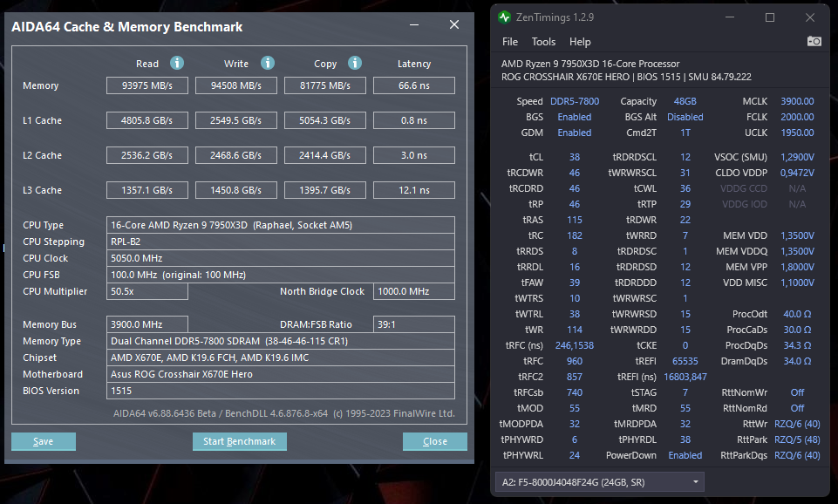Click the tREFI value 65535

(685, 361)
